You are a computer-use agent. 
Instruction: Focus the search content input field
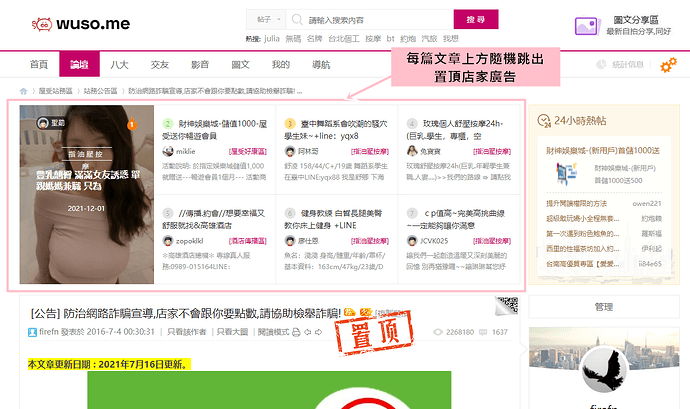tap(370, 20)
